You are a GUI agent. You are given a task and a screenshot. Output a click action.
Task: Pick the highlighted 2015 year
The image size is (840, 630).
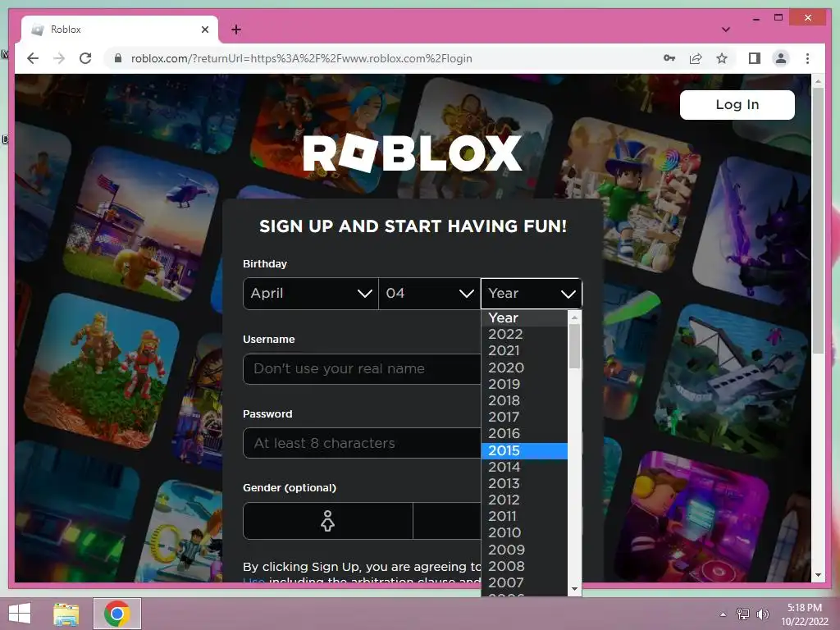[524, 450]
